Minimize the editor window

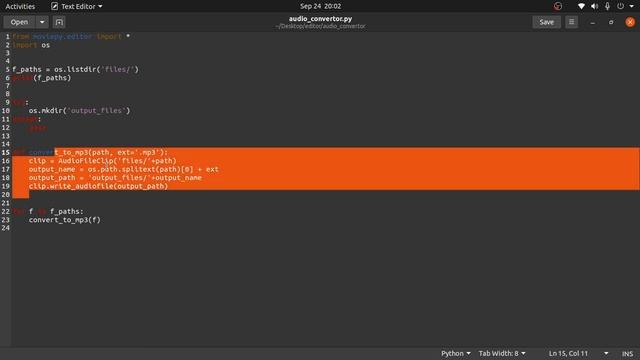coord(592,22)
